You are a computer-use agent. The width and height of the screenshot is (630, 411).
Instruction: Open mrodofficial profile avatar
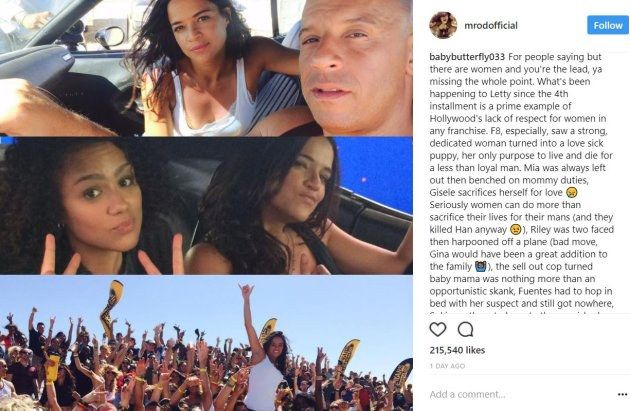click(443, 25)
